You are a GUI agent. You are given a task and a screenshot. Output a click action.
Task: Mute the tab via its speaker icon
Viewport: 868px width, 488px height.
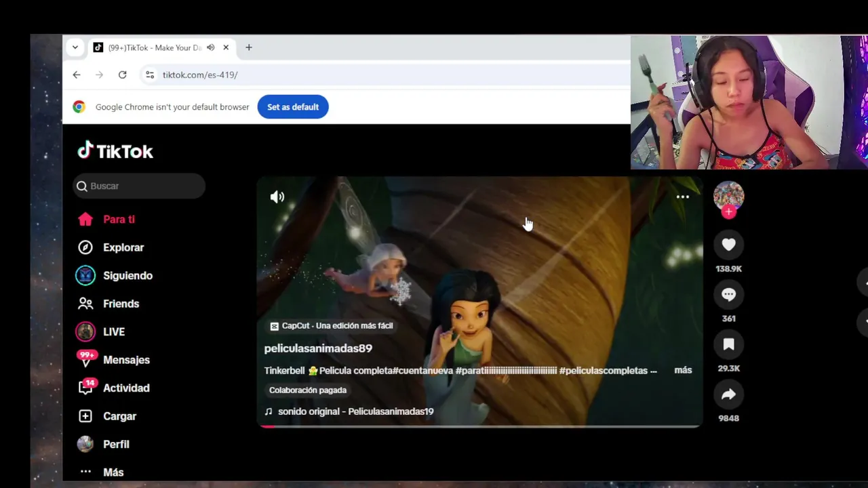coord(211,47)
